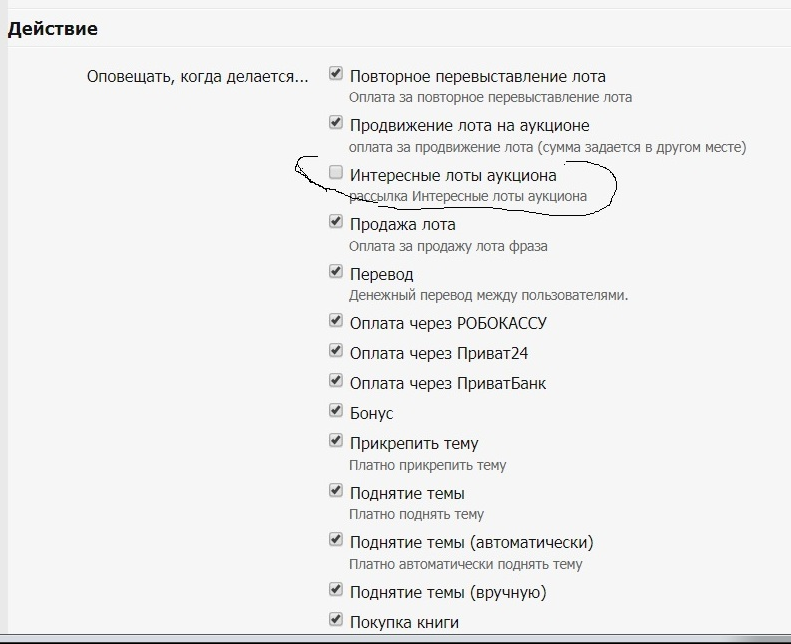Click the 'Оплата через РОБОКАССУ' label
Screen dimensions: 791x644
click(448, 323)
